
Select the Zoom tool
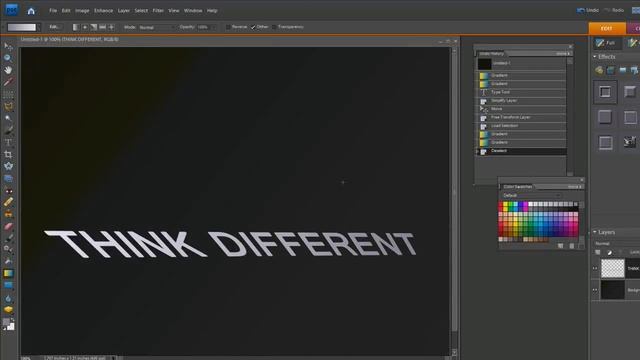click(8, 58)
